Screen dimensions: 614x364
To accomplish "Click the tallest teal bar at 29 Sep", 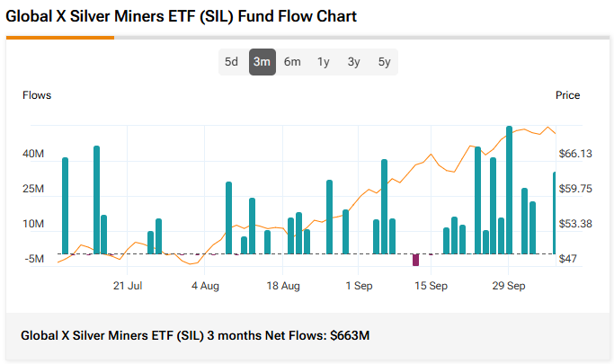I will coord(509,191).
